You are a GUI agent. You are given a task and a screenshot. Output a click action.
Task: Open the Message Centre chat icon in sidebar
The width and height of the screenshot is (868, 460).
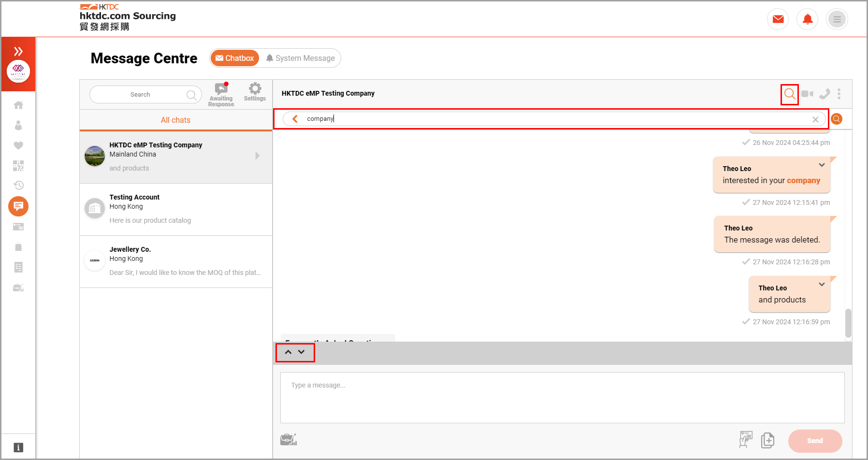tap(18, 206)
